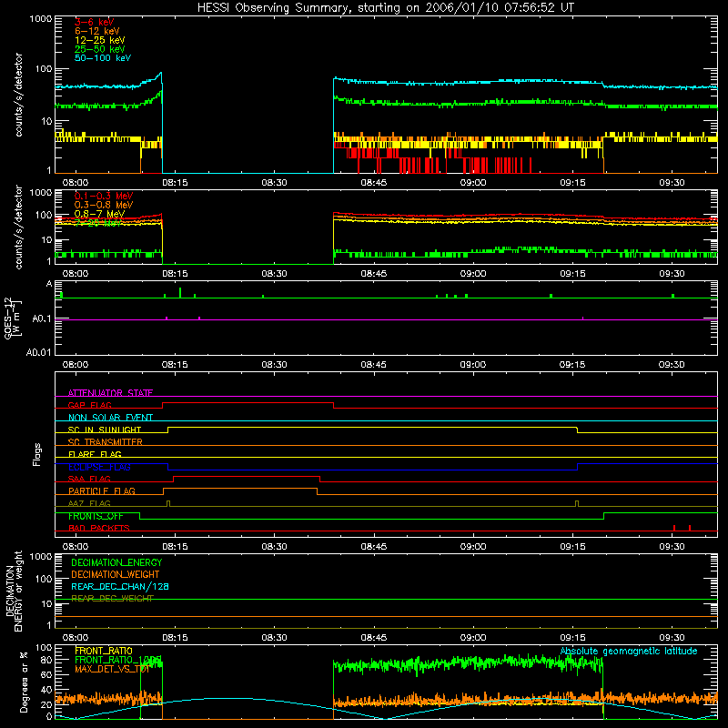The image size is (728, 728).
Task: Click the A0.01 GOES axis value
Action: (x=39, y=352)
